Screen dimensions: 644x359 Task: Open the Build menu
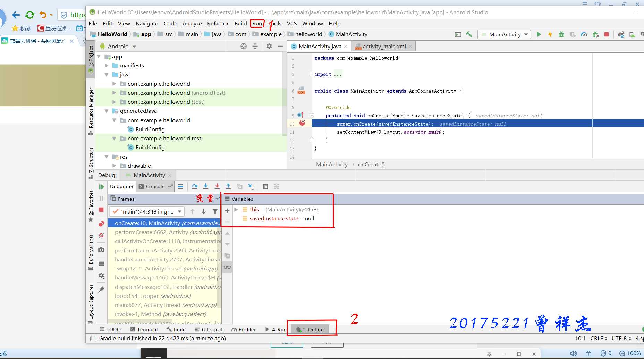[x=240, y=23]
